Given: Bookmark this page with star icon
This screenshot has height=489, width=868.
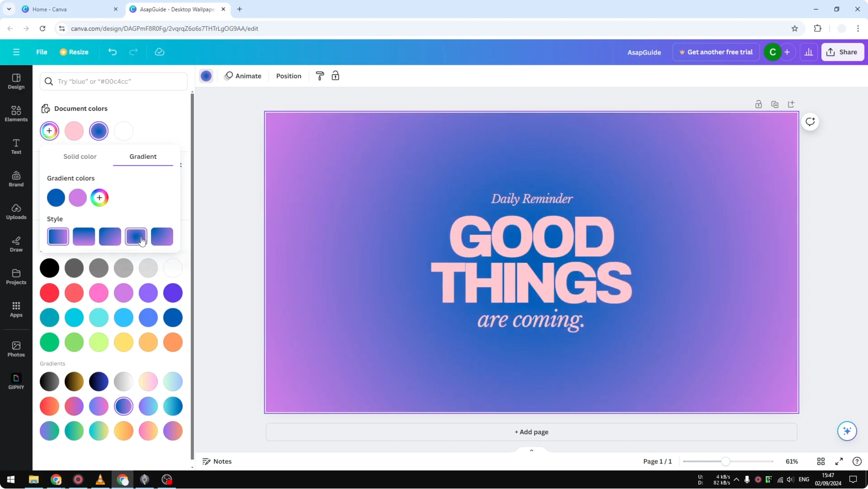Looking at the screenshot, I should tap(794, 28).
